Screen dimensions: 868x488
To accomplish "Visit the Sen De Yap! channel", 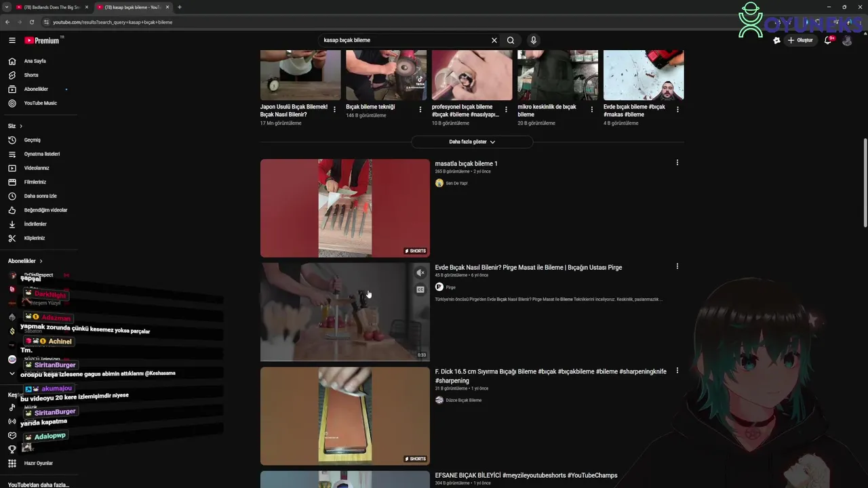I will [x=456, y=183].
